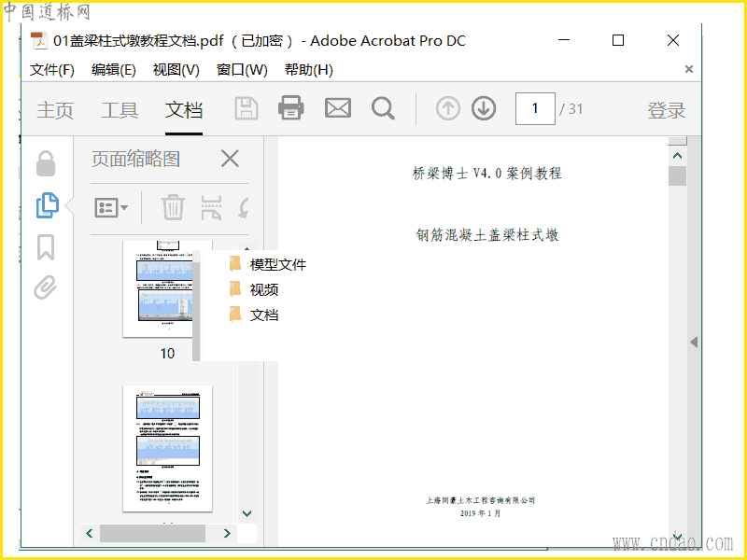Click the date text 2019 年 1 月

click(x=481, y=513)
